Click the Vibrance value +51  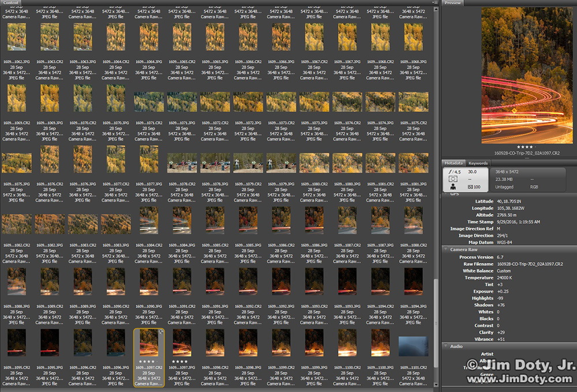tap(501, 340)
